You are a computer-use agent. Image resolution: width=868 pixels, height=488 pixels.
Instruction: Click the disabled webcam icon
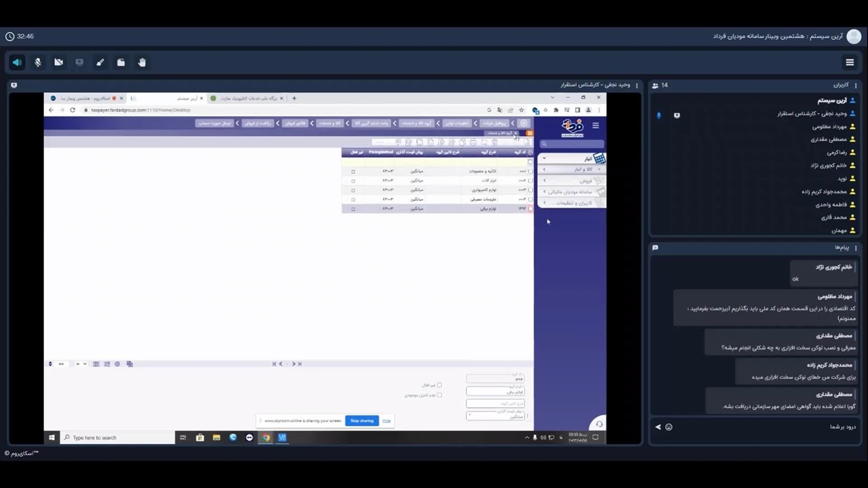[x=59, y=62]
